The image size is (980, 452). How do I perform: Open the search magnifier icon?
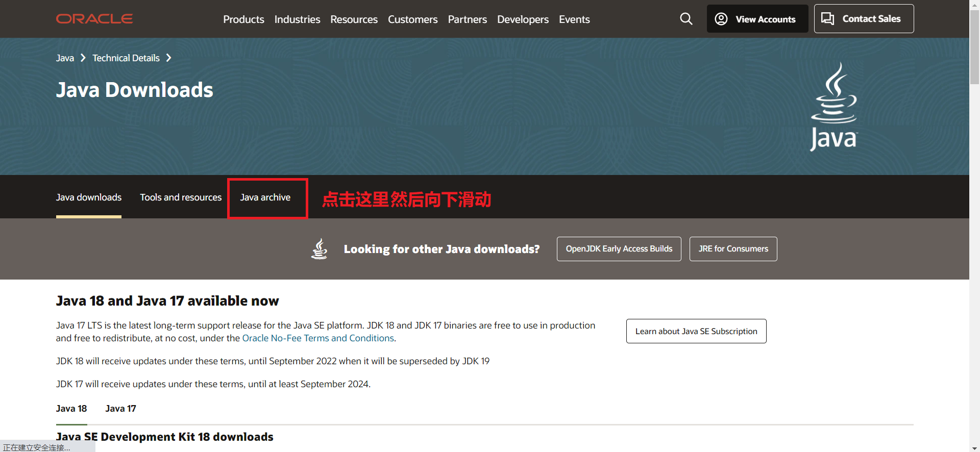tap(686, 19)
